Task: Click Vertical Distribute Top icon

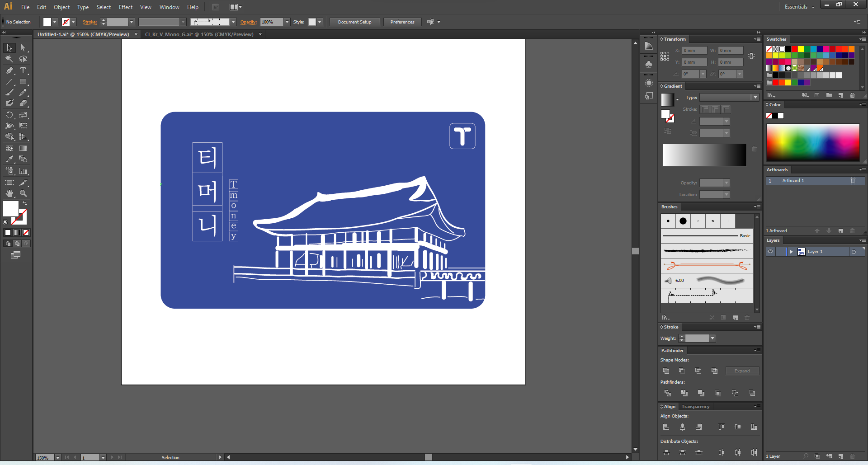Action: [x=666, y=452]
